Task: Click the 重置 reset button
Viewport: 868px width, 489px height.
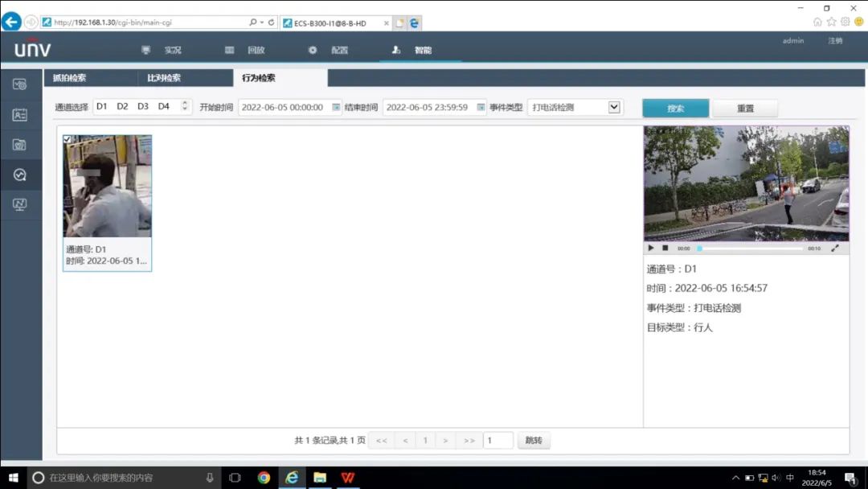Action: (745, 108)
